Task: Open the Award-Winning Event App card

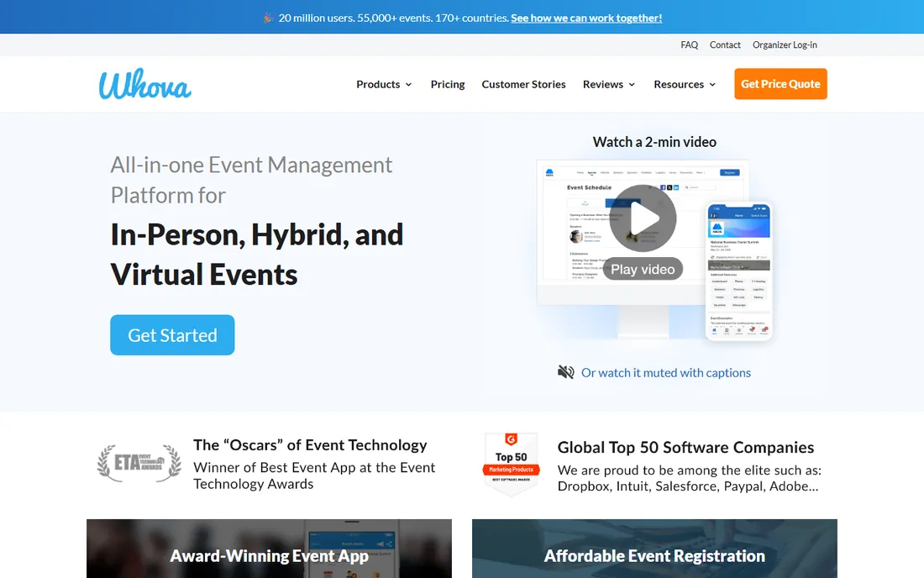Action: 270,549
